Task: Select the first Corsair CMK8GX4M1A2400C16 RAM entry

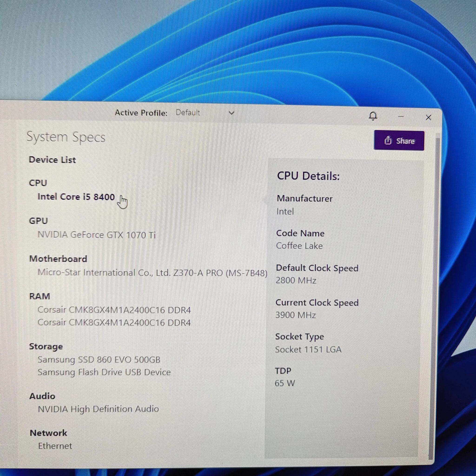Action: coord(114,310)
